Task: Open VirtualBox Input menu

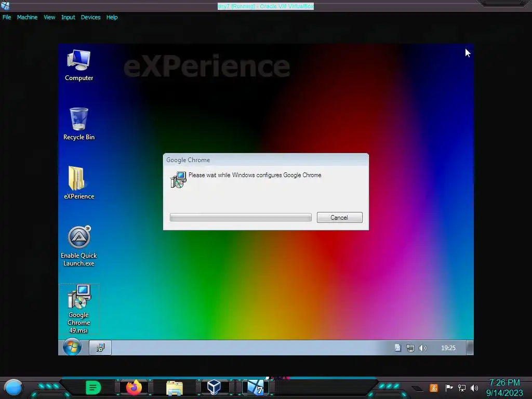Action: point(68,17)
